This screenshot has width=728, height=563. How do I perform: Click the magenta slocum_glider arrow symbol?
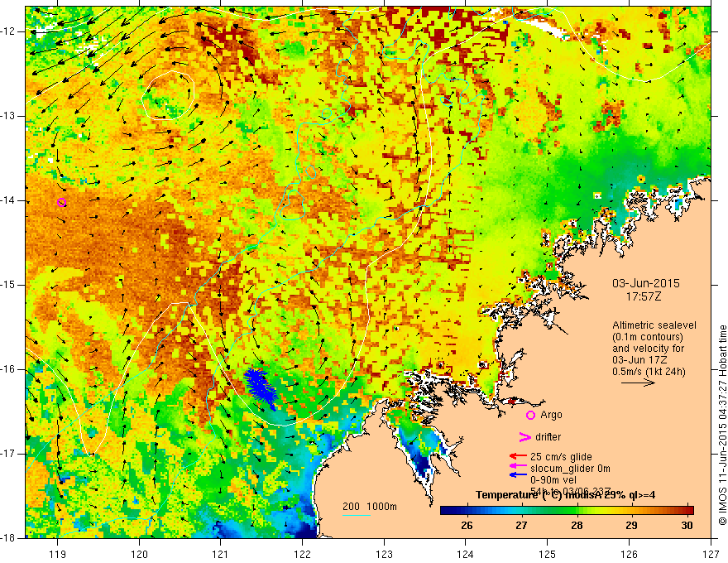point(518,465)
